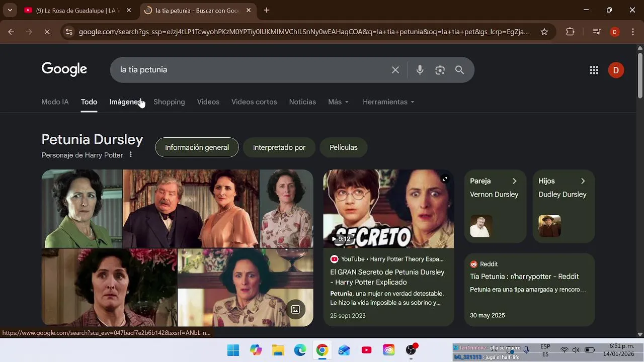View site information icon in address bar
Screen dimensions: 644x362
click(x=69, y=32)
